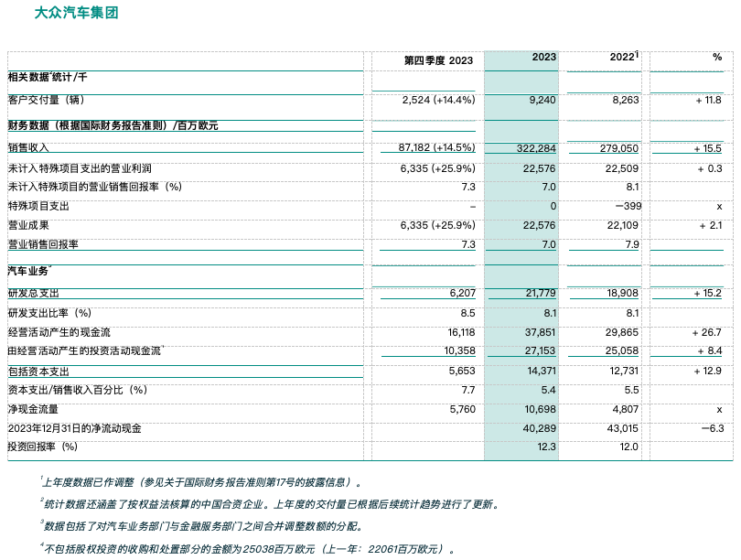Select the 6,207 quarterly R&D value
This screenshot has width=741, height=560.
point(463,293)
